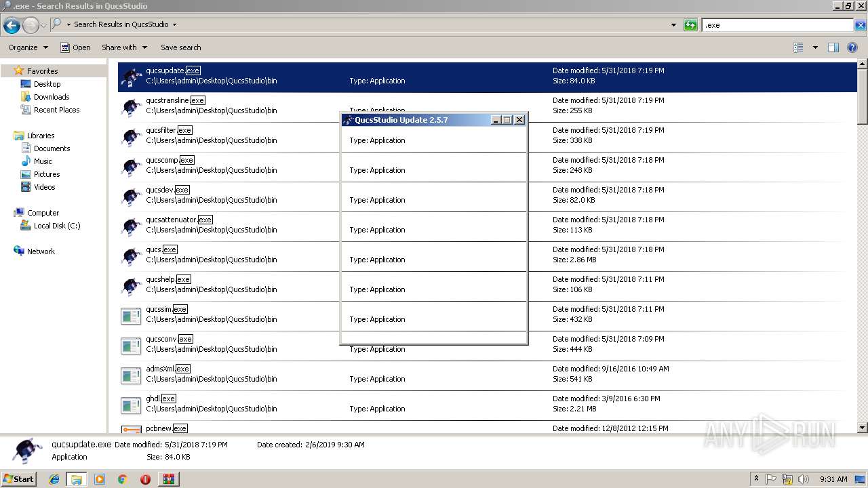
Task: Click the Save search button
Action: point(180,47)
